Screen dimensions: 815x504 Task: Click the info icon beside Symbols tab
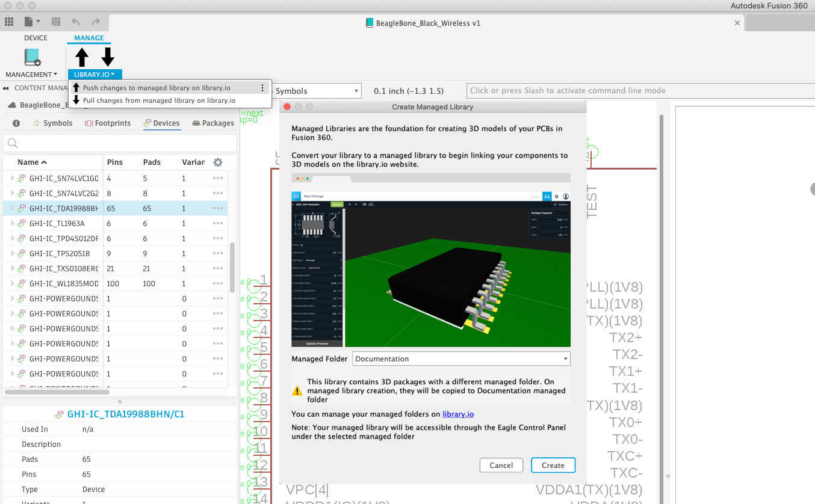pos(16,123)
